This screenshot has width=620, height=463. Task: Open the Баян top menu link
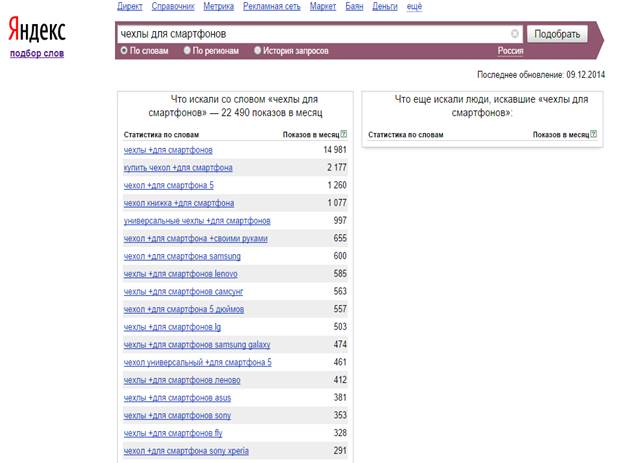[x=354, y=6]
